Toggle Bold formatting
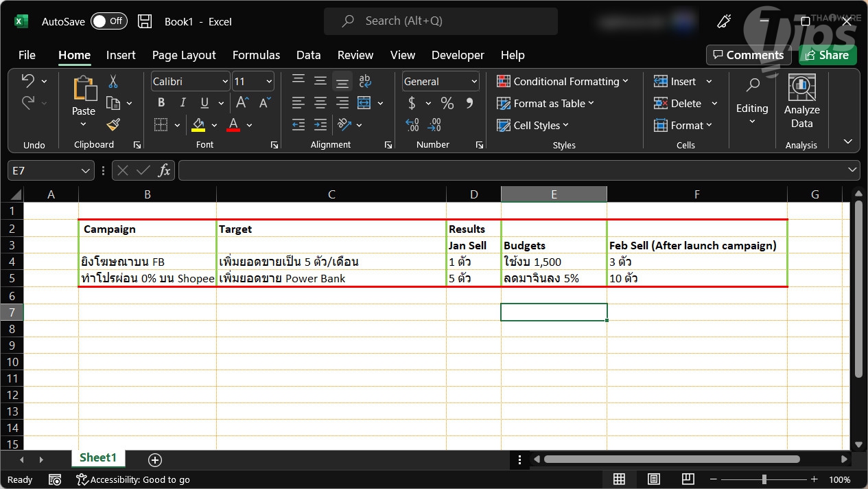The width and height of the screenshot is (868, 489). click(161, 103)
